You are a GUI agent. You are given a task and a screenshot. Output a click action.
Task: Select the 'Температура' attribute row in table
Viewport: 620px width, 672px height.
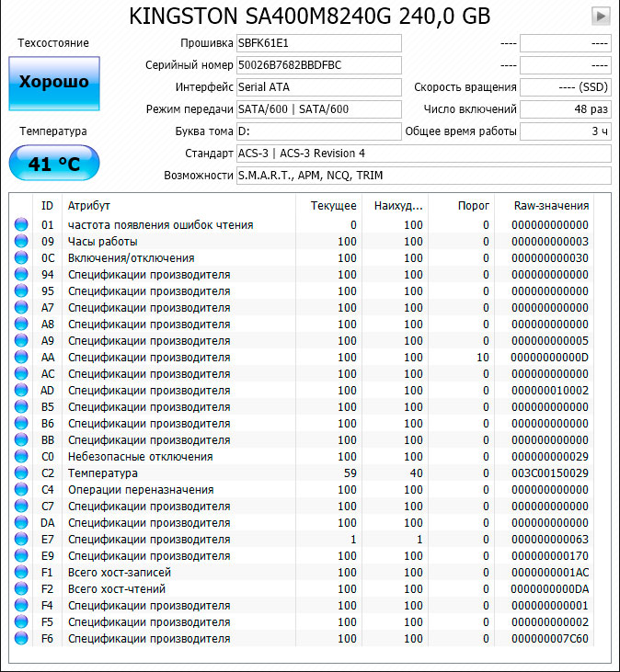coord(302,473)
